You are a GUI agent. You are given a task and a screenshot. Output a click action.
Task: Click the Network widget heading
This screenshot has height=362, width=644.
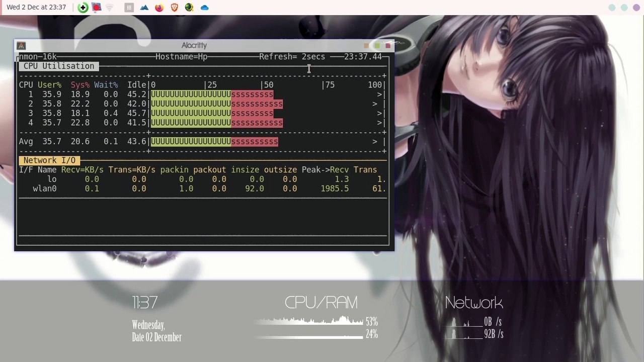coord(474,303)
